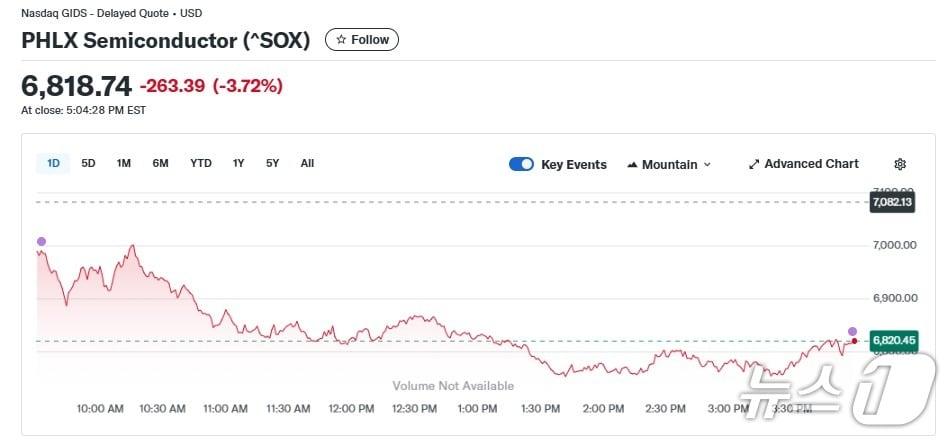The width and height of the screenshot is (951, 440).
Task: Click the 6,820.45 current price label
Action: 894,340
